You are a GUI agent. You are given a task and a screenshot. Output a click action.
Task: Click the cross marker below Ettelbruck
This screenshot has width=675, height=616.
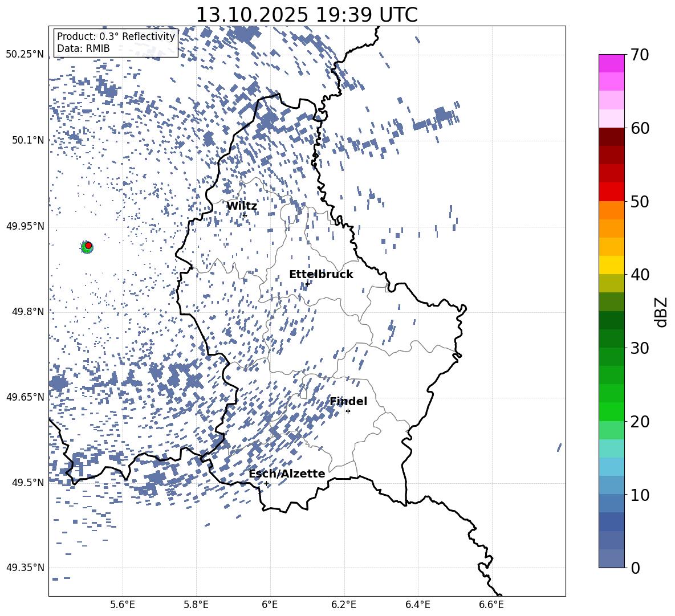[307, 284]
